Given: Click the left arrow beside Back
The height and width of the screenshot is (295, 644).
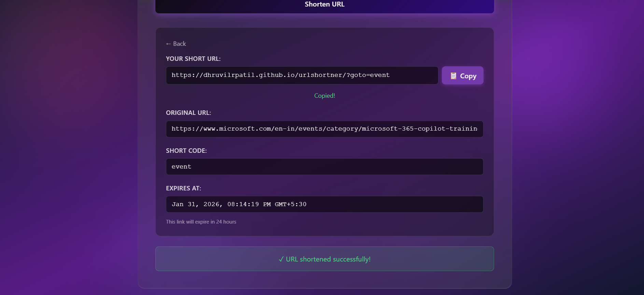Looking at the screenshot, I should point(168,44).
